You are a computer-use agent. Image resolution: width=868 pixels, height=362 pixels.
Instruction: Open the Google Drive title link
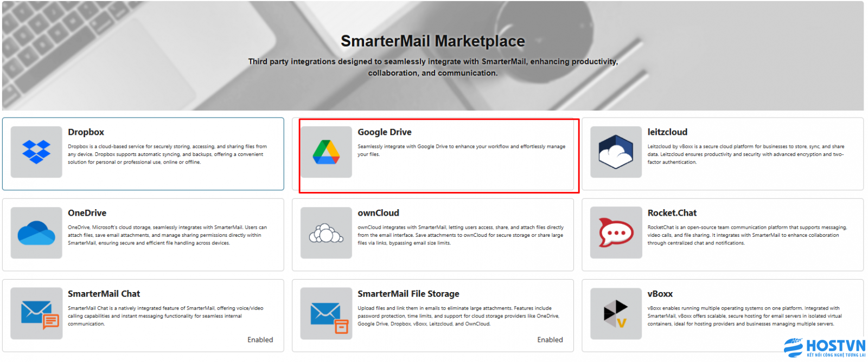[x=384, y=132]
